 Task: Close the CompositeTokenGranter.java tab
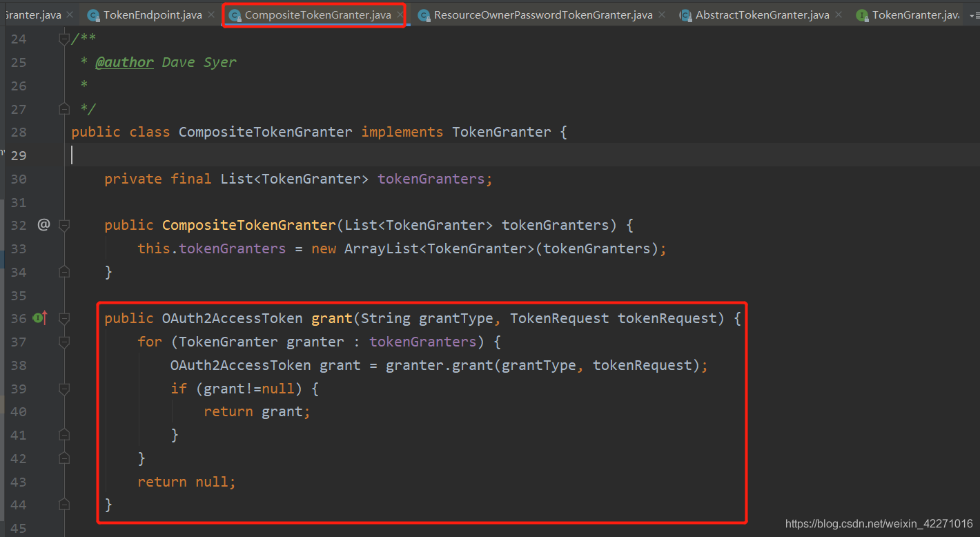coord(400,14)
